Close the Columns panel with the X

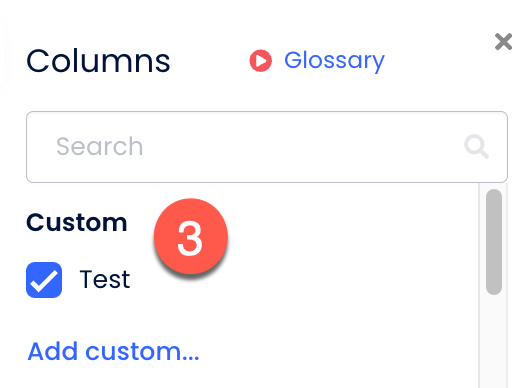[503, 42]
